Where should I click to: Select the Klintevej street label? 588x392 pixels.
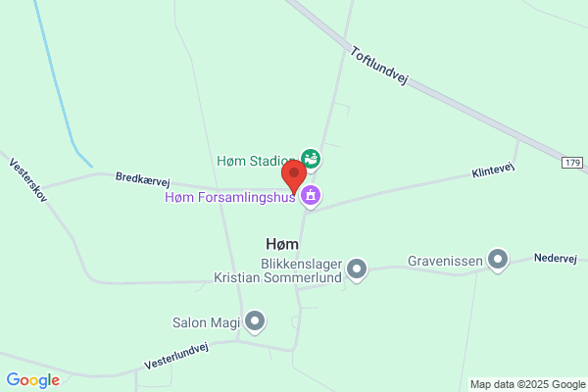[x=493, y=170]
